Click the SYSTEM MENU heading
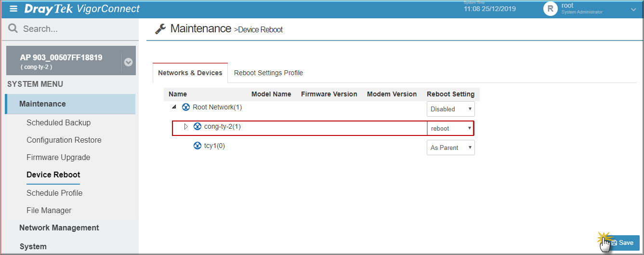This screenshot has height=255, width=644. tap(35, 84)
